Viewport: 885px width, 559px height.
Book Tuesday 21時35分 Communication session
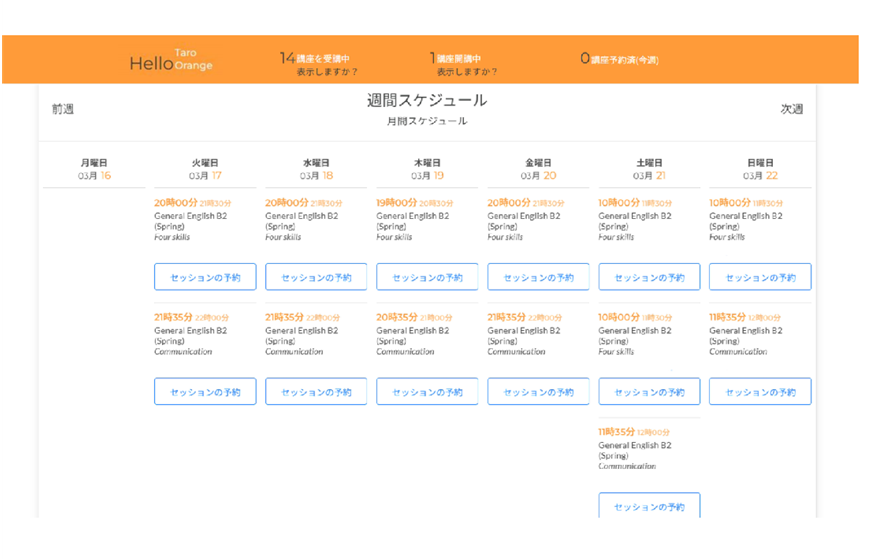(x=205, y=392)
